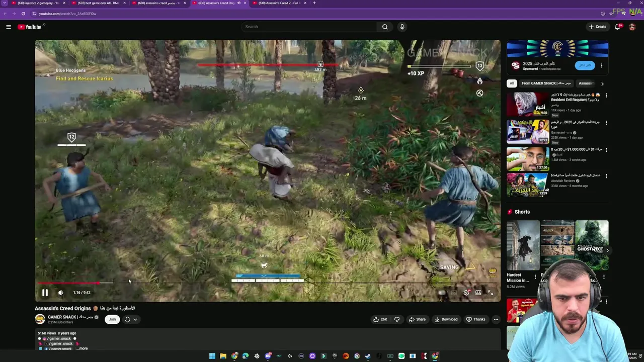Open the $1 to $1.000.000 video thumbnail
This screenshot has width=644, height=362.
click(x=528, y=158)
